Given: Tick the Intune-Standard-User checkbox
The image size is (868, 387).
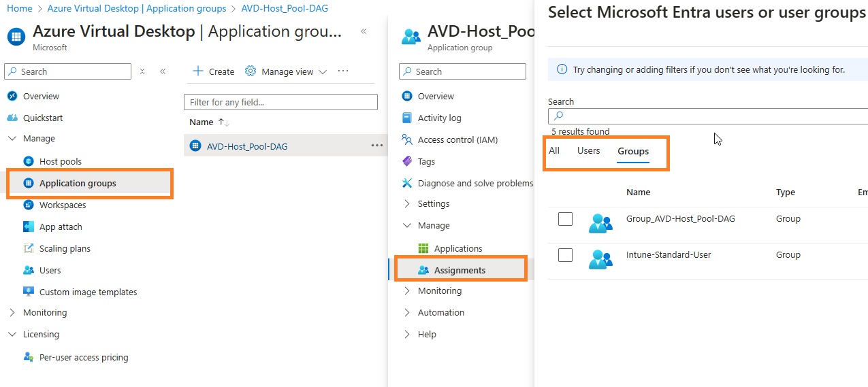Looking at the screenshot, I should coord(565,255).
